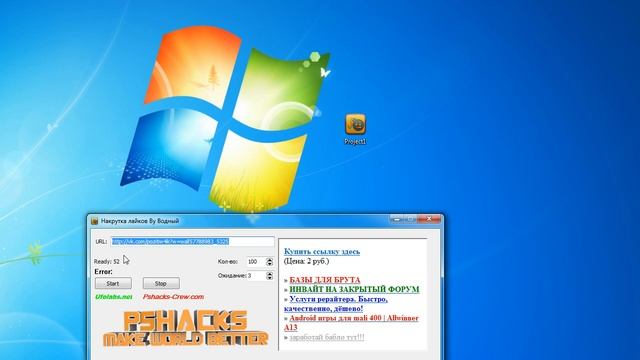Screen dimensions: 640x360
Task: Open the Project1 desktop icon
Action: coord(355,129)
